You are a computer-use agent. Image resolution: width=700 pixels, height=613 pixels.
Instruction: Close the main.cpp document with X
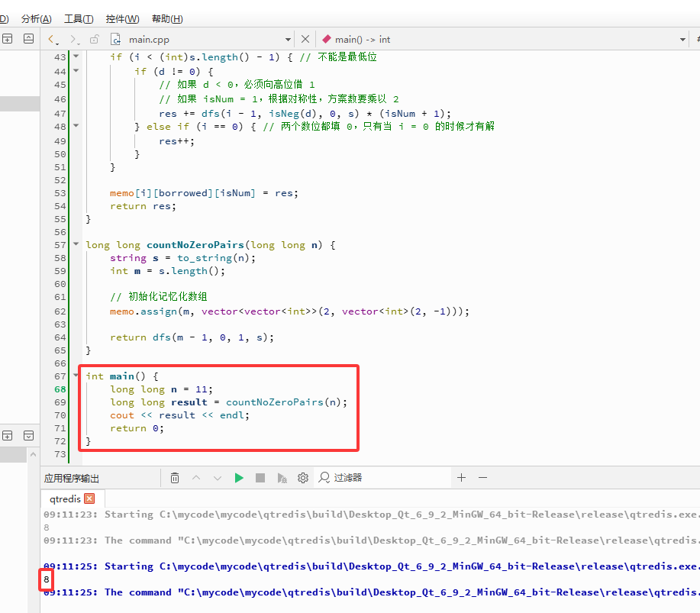pos(305,39)
